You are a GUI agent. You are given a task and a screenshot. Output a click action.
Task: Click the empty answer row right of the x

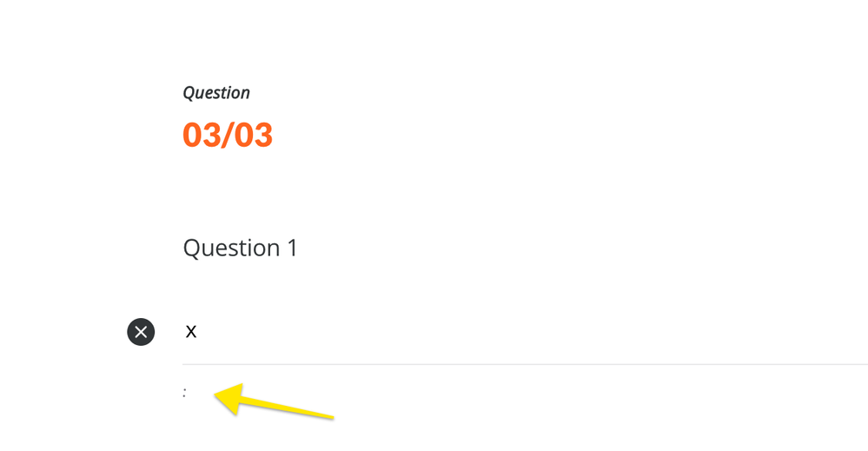tap(521, 331)
